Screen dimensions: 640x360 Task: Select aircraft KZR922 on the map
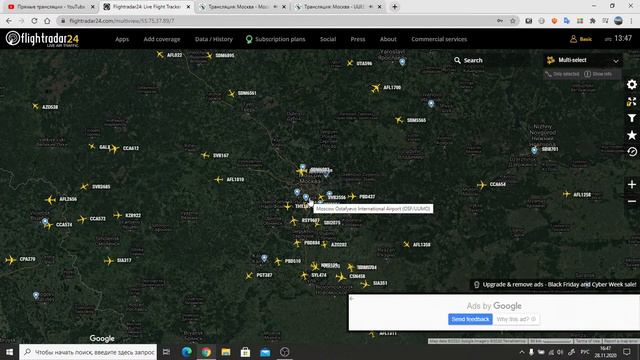[x=118, y=215]
